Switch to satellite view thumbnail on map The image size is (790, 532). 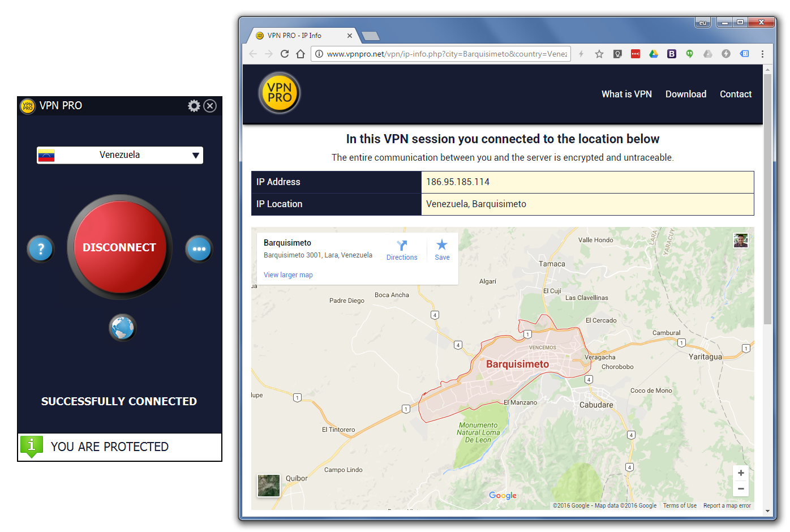pyautogui.click(x=269, y=486)
